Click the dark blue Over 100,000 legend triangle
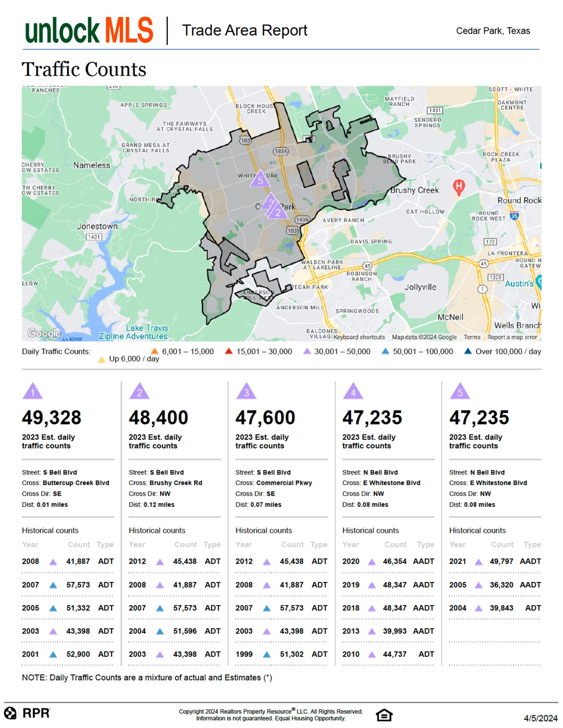The width and height of the screenshot is (563, 728). coord(468,351)
